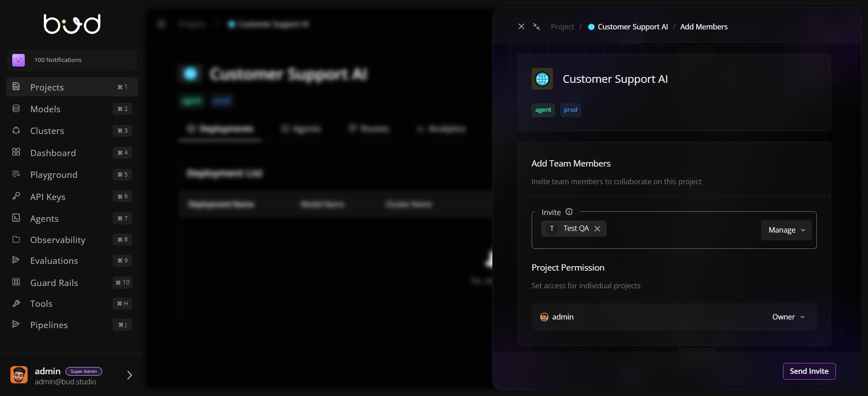This screenshot has width=868, height=396.
Task: Go to Clusters menu item
Action: pos(72,130)
